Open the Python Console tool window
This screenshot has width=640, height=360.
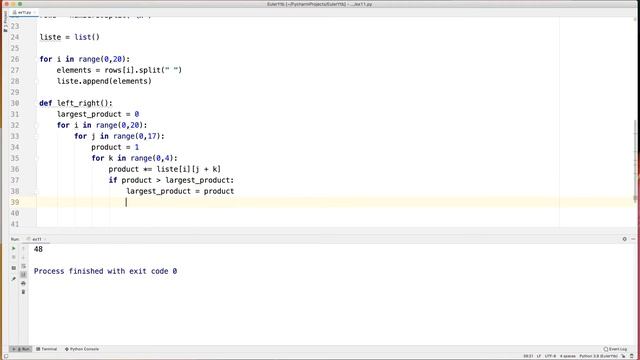click(82, 349)
